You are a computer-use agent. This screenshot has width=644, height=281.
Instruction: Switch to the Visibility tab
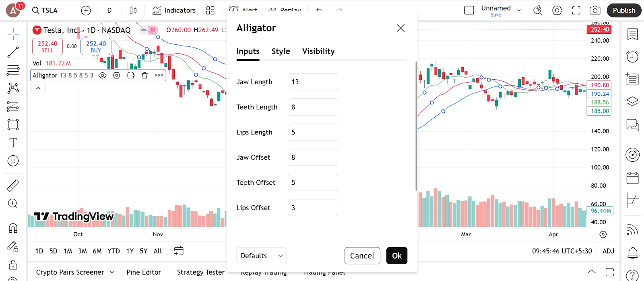click(318, 52)
